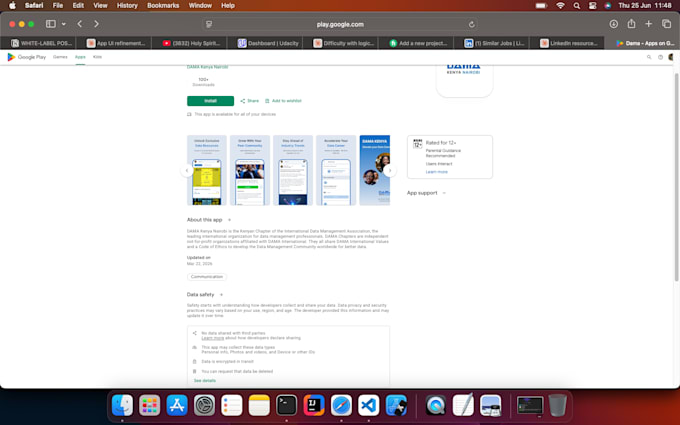Image resolution: width=680 pixels, height=425 pixels.
Task: Click the Safari share icon
Action: 631,24
